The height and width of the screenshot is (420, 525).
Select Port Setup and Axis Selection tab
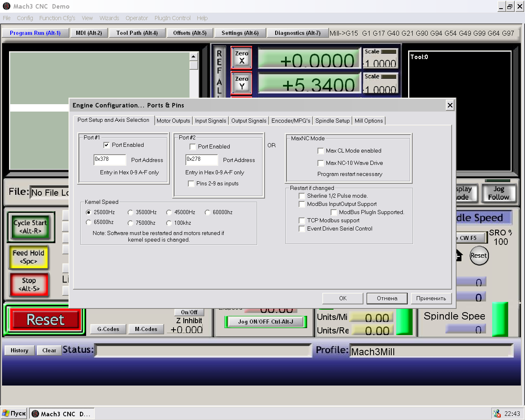(114, 120)
